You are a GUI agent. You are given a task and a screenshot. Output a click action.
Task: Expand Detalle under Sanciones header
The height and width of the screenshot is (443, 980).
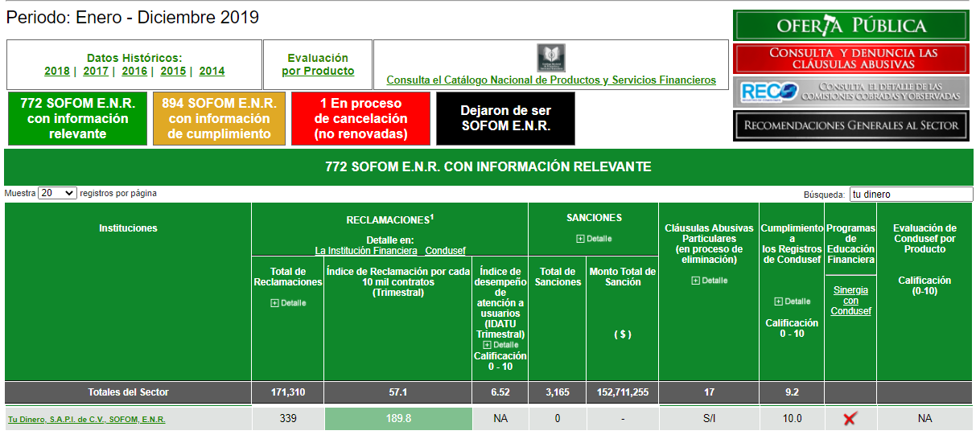(593, 238)
